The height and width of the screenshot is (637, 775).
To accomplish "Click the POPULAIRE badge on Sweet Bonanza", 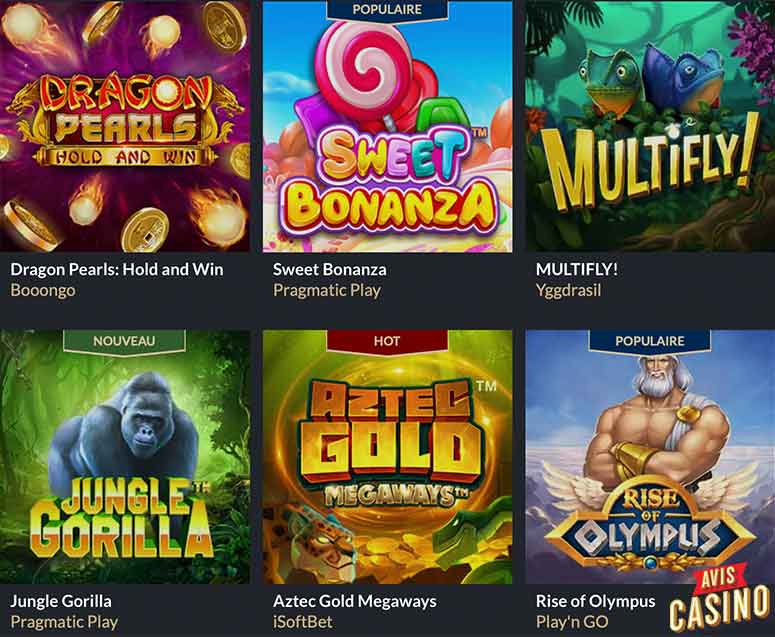I will (x=387, y=10).
